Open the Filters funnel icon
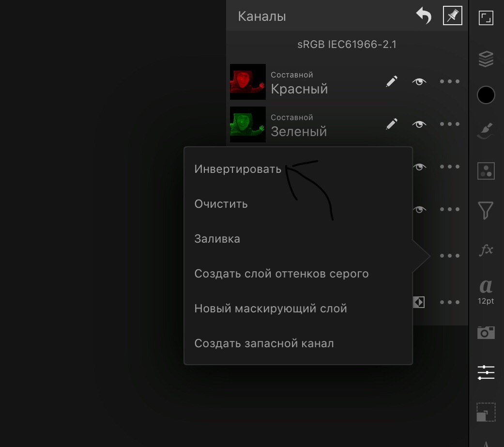Viewport: 504px width, 447px height. click(x=486, y=210)
